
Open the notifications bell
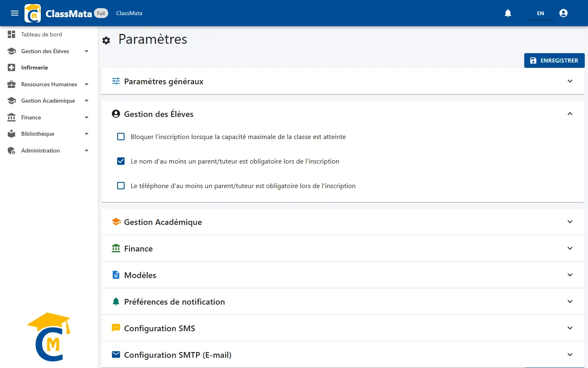tap(508, 13)
